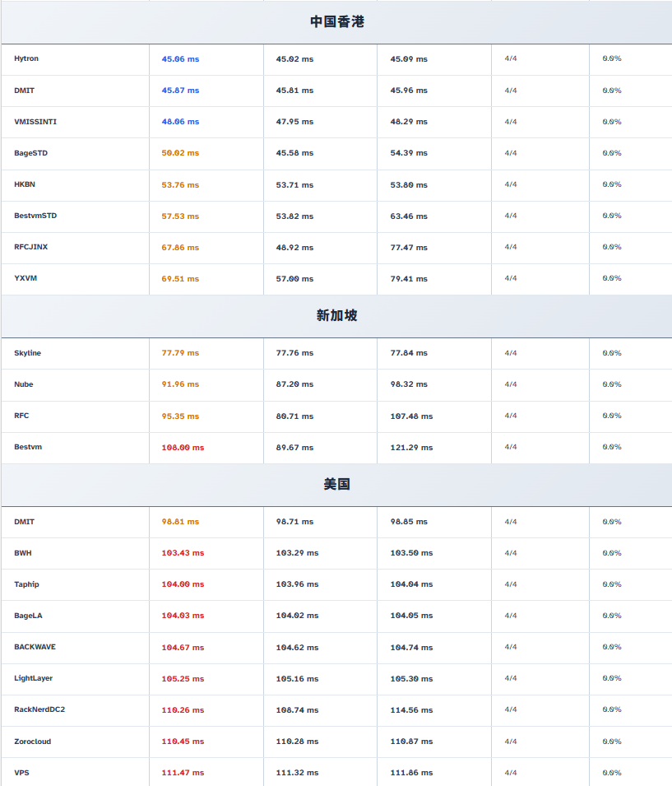This screenshot has height=786, width=672.
Task: Click the Taphip row label
Action: 26,584
